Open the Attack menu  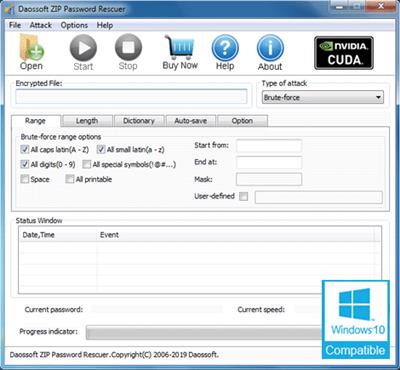click(41, 25)
